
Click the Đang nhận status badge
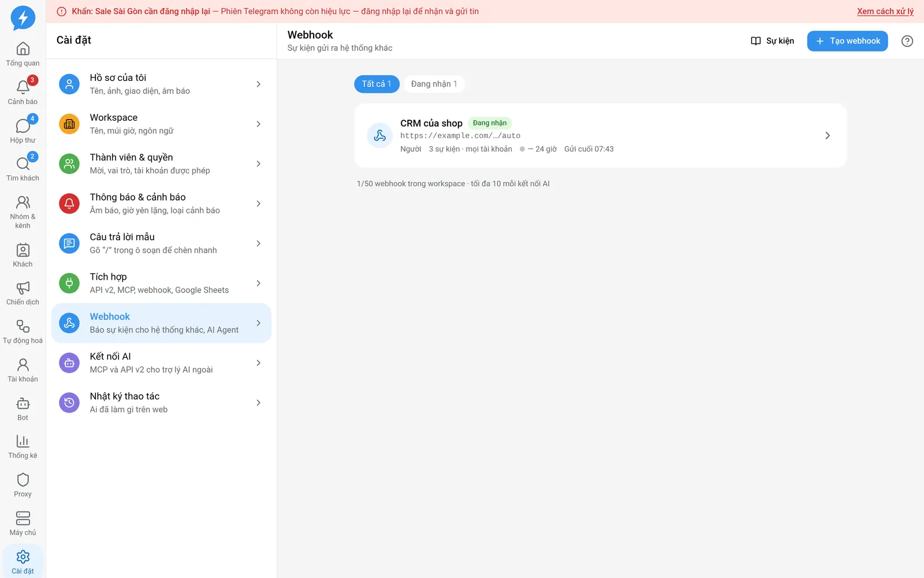(x=490, y=123)
